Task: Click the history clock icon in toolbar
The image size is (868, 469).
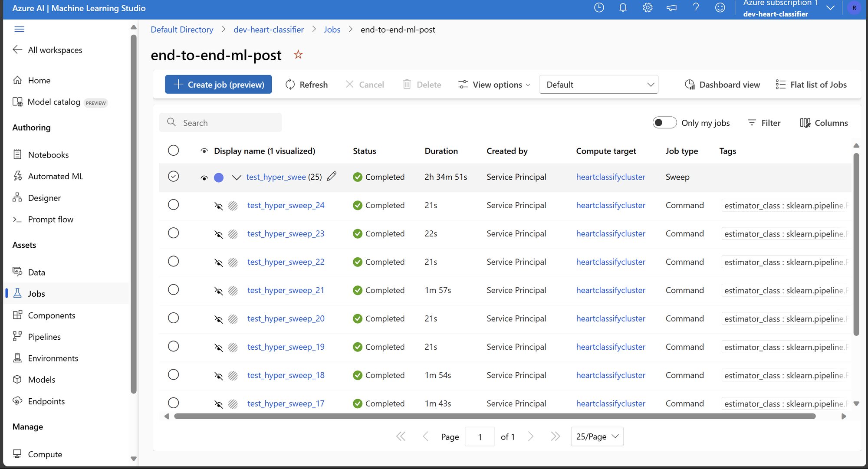Action: pos(599,7)
